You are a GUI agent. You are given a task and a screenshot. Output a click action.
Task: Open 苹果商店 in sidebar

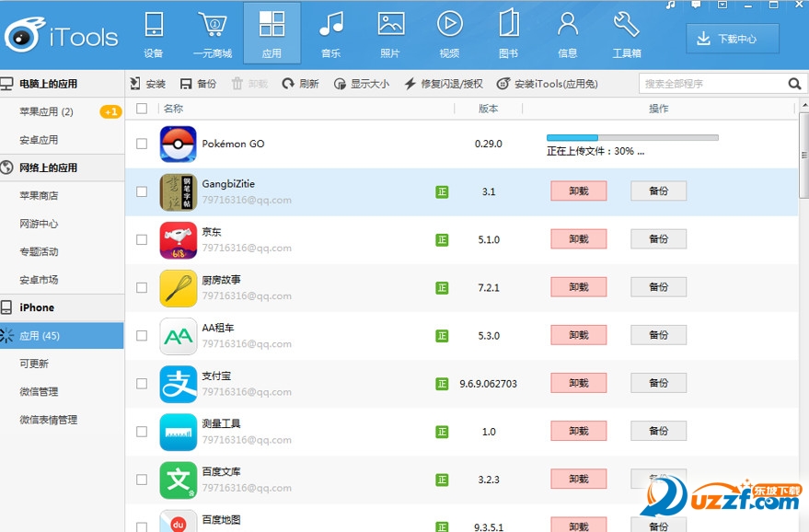[x=39, y=195]
